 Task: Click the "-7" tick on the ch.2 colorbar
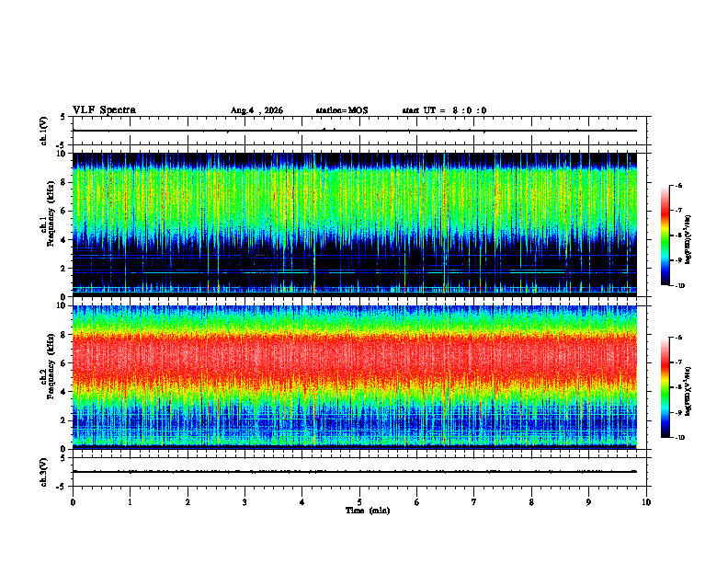click(x=678, y=362)
